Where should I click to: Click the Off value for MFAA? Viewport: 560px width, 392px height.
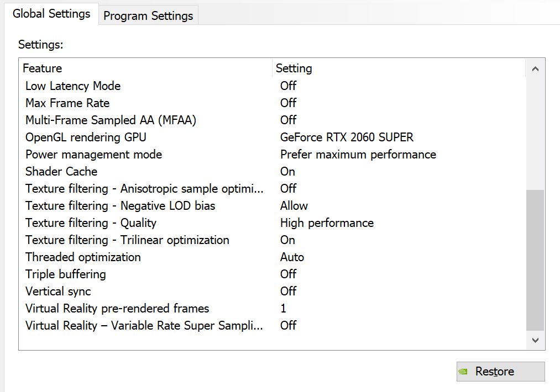point(288,120)
